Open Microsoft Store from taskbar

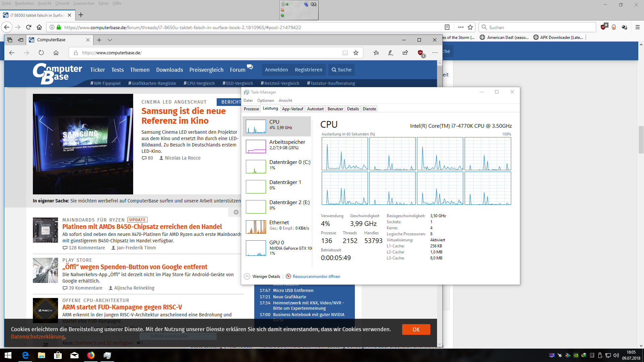[58, 355]
